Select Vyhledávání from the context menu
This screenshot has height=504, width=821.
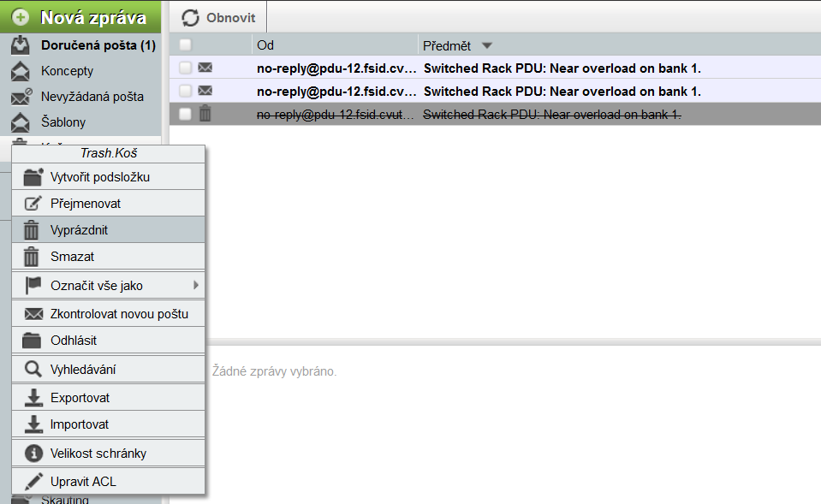click(109, 369)
